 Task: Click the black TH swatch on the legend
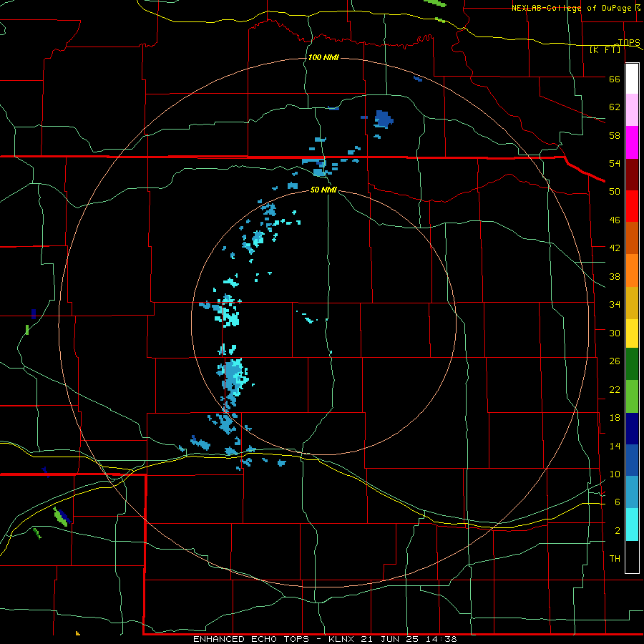click(x=632, y=557)
